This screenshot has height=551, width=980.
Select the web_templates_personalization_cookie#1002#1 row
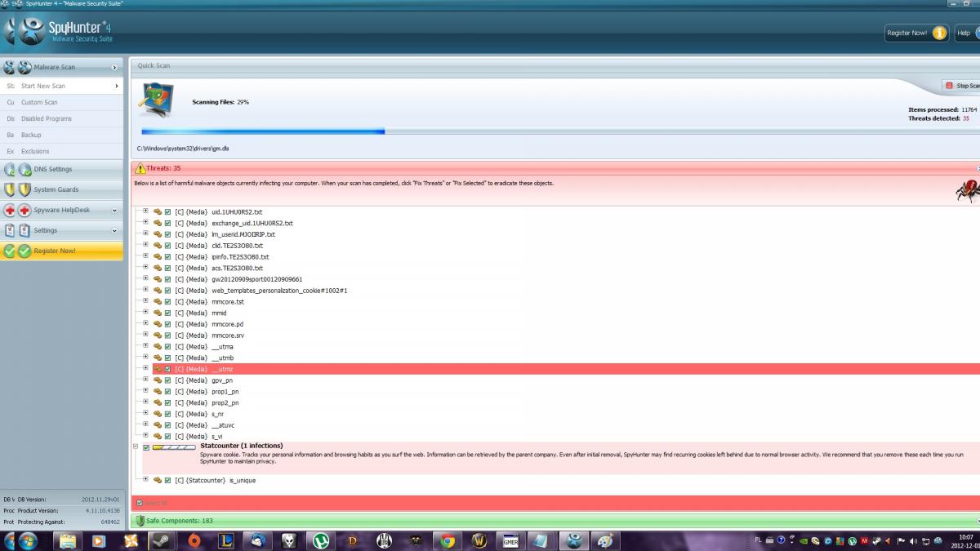pos(279,291)
